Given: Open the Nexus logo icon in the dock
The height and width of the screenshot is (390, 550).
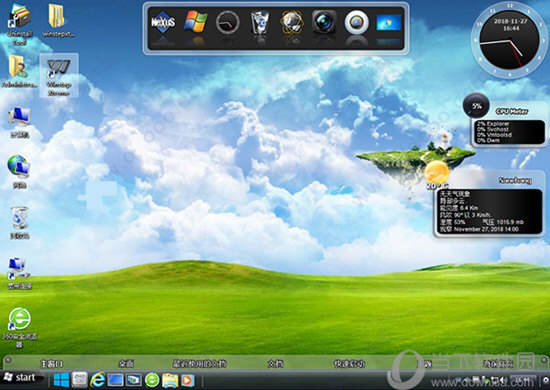Looking at the screenshot, I should click(163, 22).
